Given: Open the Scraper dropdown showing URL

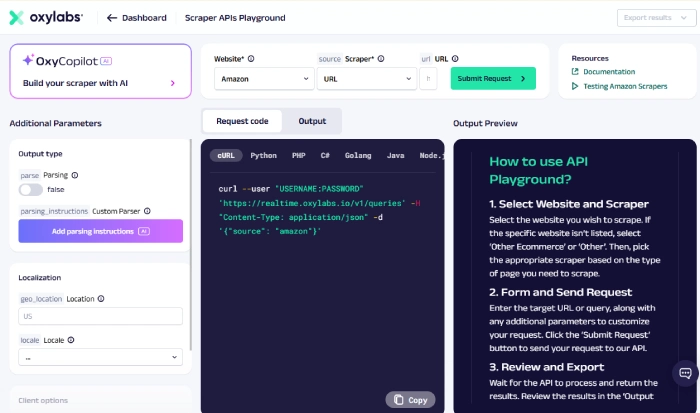Looking at the screenshot, I should 367,79.
